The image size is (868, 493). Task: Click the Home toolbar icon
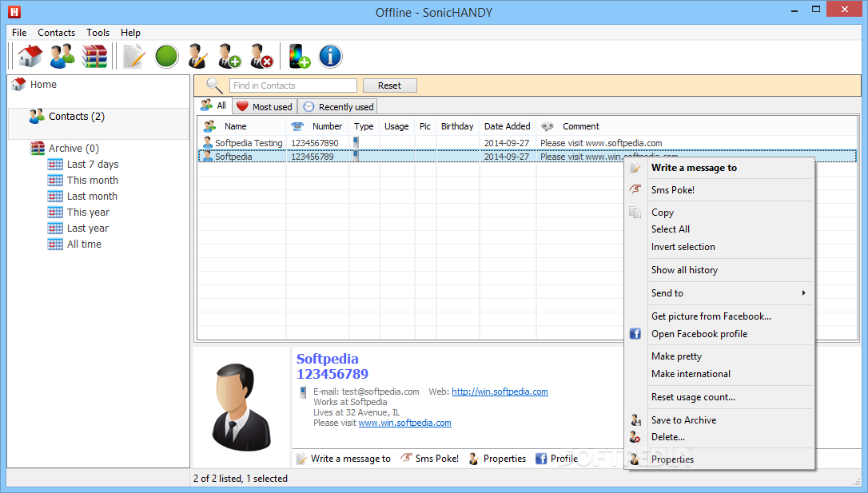click(30, 56)
